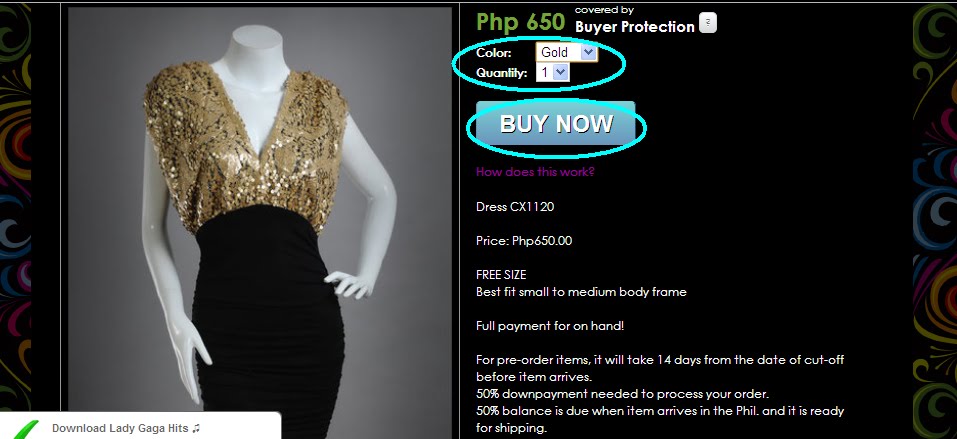This screenshot has height=439, width=957.
Task: Click the green Php 650 price label
Action: click(521, 22)
